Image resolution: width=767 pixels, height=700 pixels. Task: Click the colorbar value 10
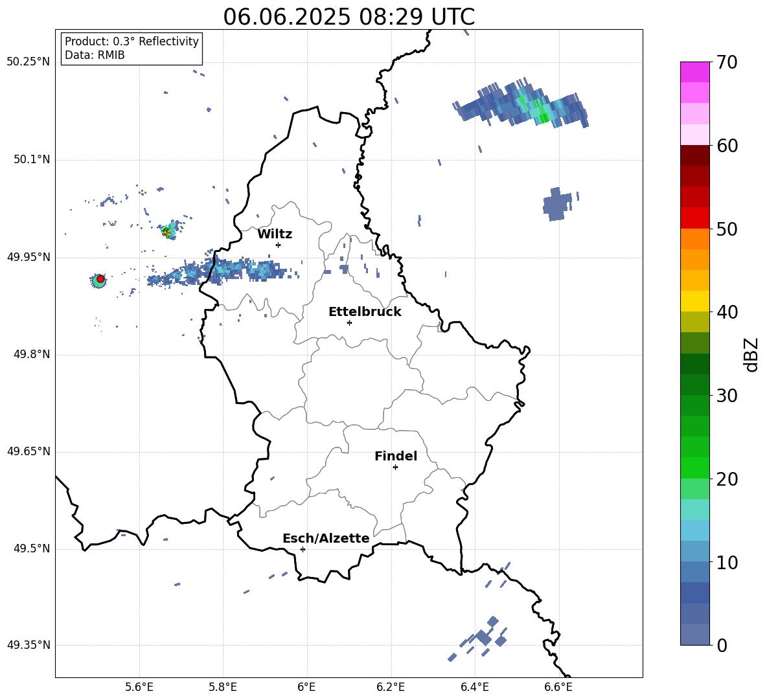point(727,562)
